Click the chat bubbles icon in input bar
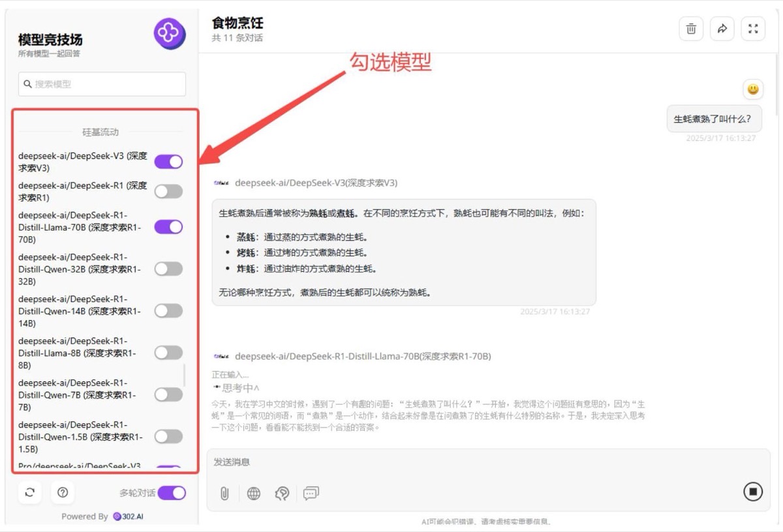Image resolution: width=783 pixels, height=532 pixels. (311, 494)
